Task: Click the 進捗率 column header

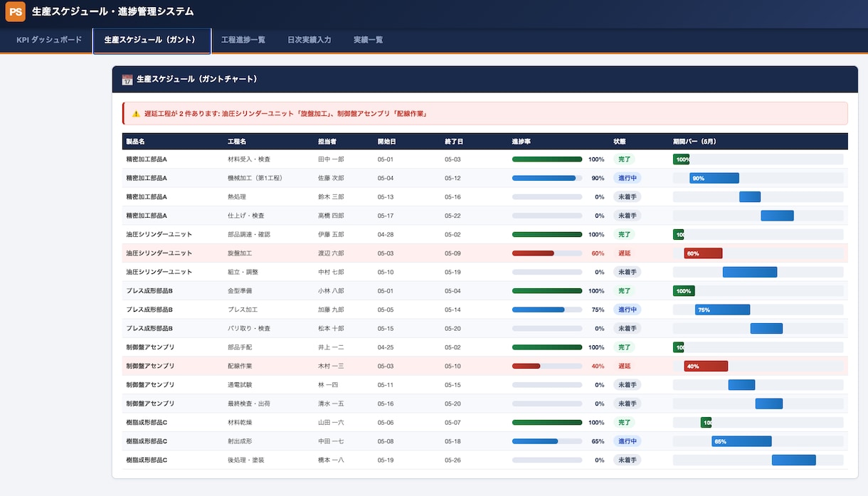Action: pyautogui.click(x=522, y=142)
